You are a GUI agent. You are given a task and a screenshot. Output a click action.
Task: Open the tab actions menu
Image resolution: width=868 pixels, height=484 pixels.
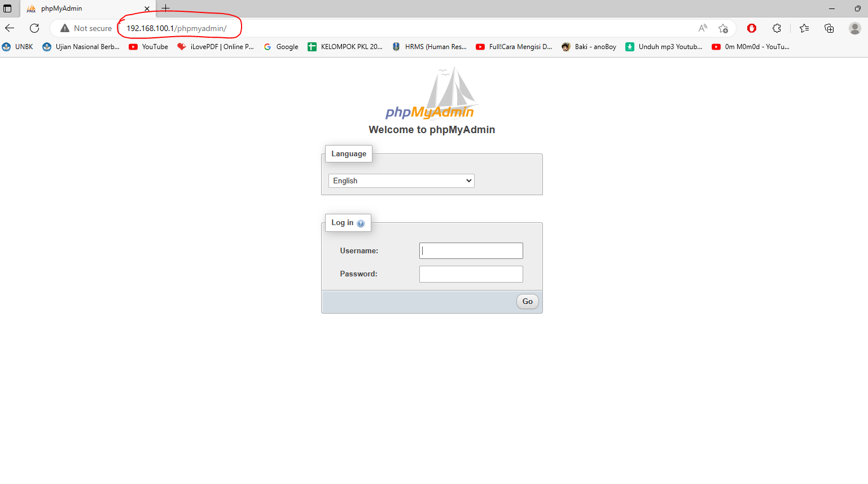pos(8,8)
